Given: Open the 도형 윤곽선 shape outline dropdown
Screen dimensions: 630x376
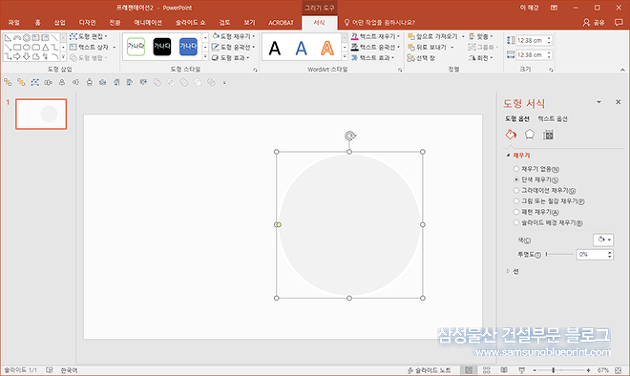Looking at the screenshot, I should 233,47.
